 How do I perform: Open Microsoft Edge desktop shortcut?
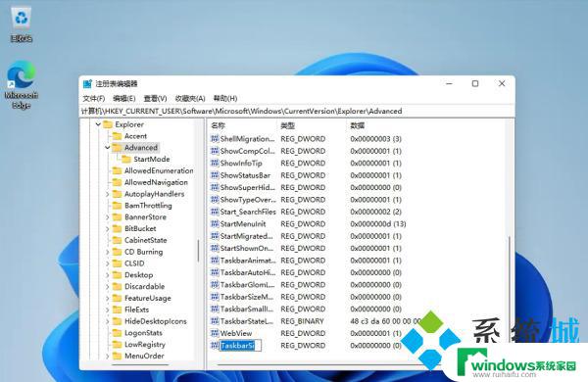pos(22,84)
